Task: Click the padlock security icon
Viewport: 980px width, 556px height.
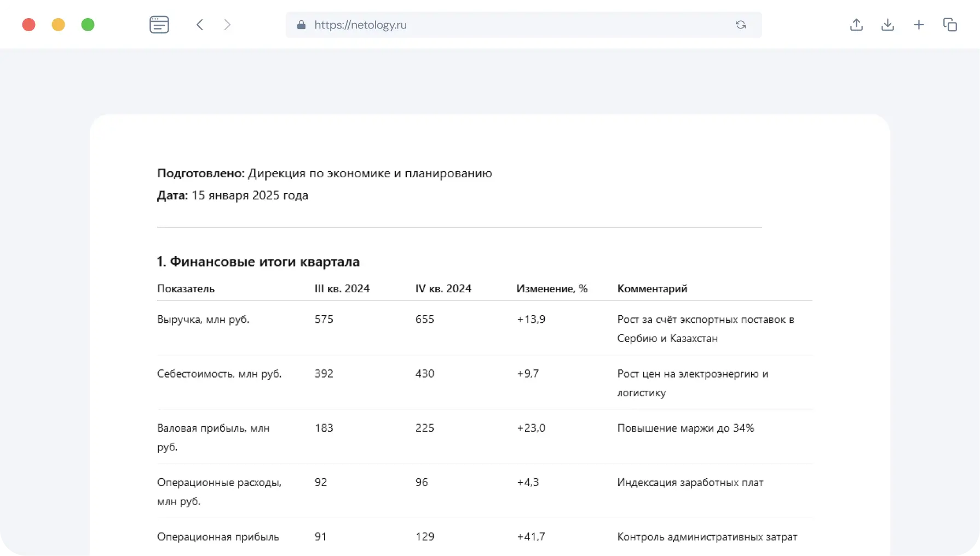Action: point(301,25)
